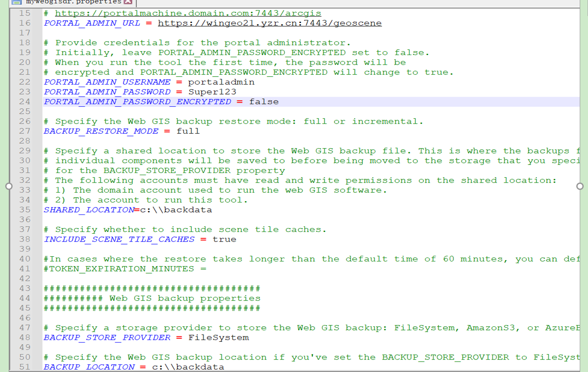
Task: Click line number 16 in the margin
Action: (25, 23)
